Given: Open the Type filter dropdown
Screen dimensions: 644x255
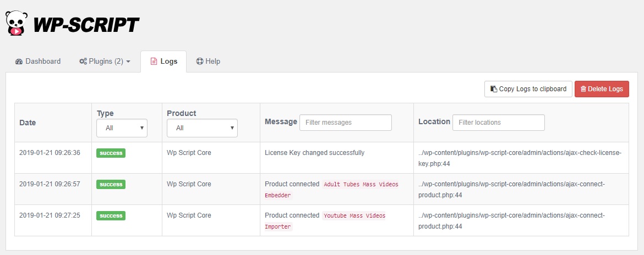Looking at the screenshot, I should tap(122, 128).
